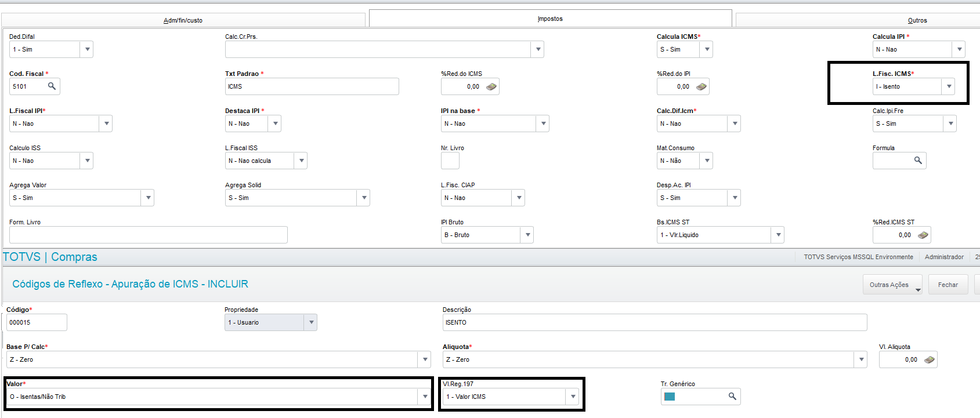Open the IPI Bruto dropdown
980x418 pixels.
click(x=527, y=235)
